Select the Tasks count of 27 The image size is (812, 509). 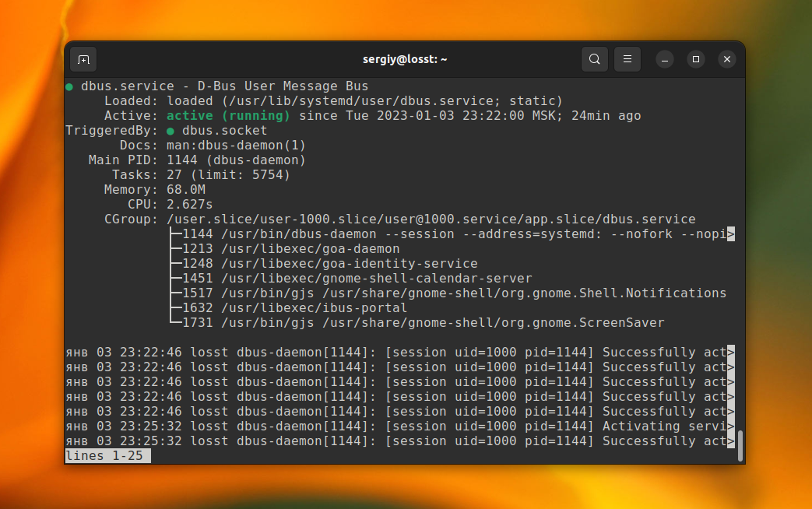click(x=171, y=174)
